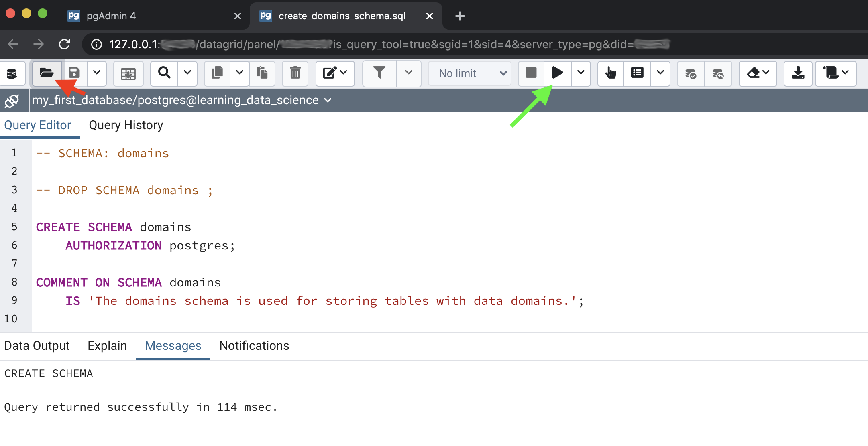Switch to the Query History tab

[x=126, y=125]
